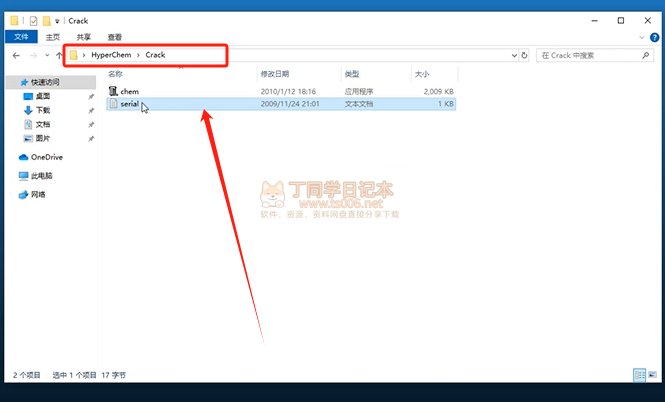Open the quick access toolbar dropdown
Image resolution: width=665 pixels, height=402 pixels.
57,21
